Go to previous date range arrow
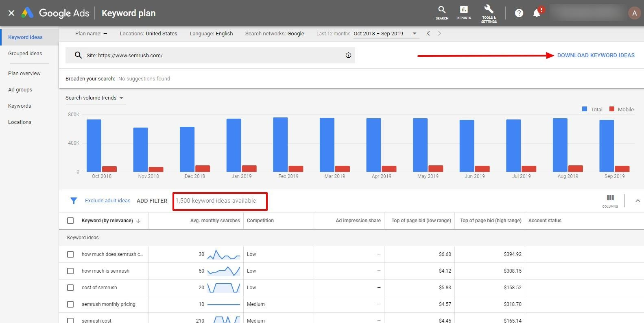644x323 pixels. [x=428, y=33]
